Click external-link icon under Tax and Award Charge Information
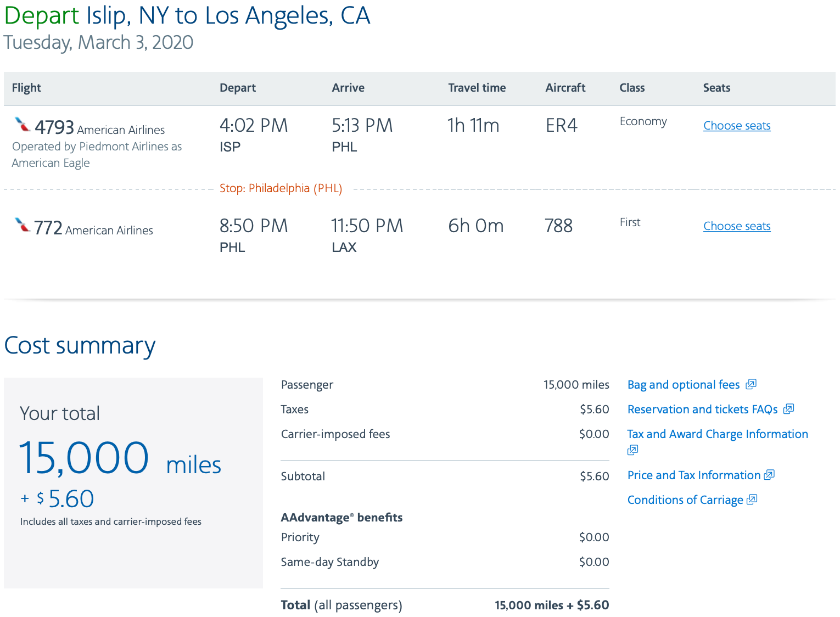The width and height of the screenshot is (840, 617). (633, 450)
